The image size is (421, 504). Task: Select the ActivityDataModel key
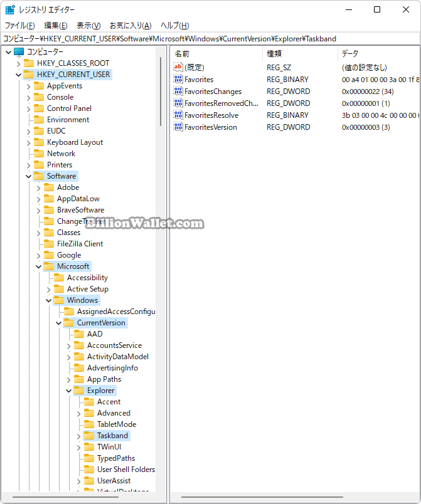(118, 357)
